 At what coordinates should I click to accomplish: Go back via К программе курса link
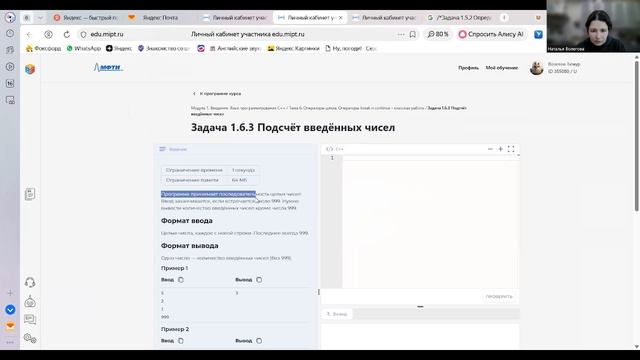pos(217,93)
